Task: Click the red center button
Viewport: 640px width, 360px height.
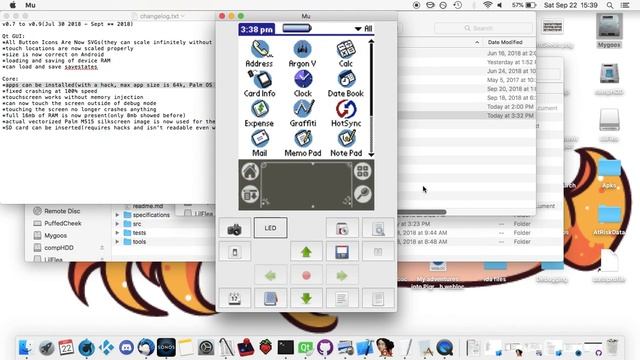Action: click(306, 276)
